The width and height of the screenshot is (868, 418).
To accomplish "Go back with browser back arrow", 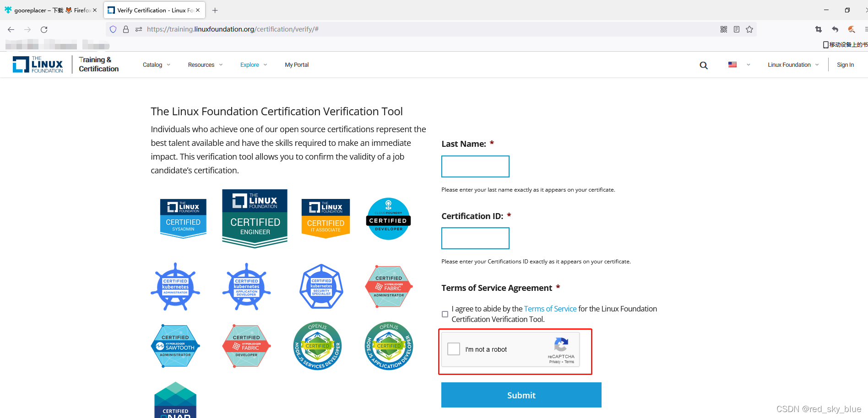I will tap(11, 29).
